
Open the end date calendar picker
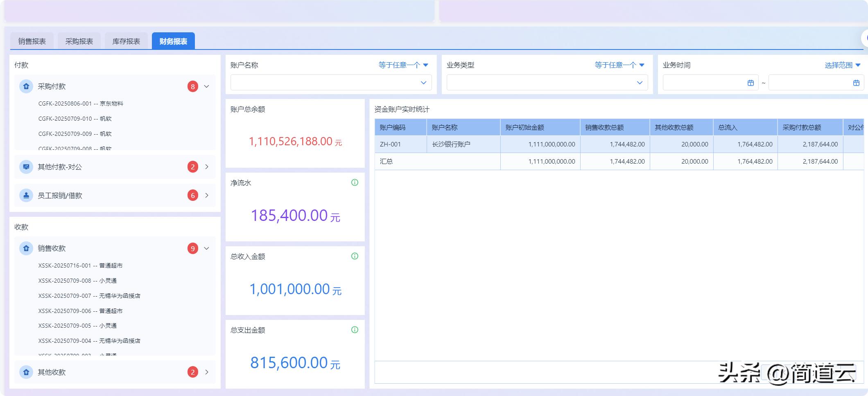pyautogui.click(x=856, y=83)
